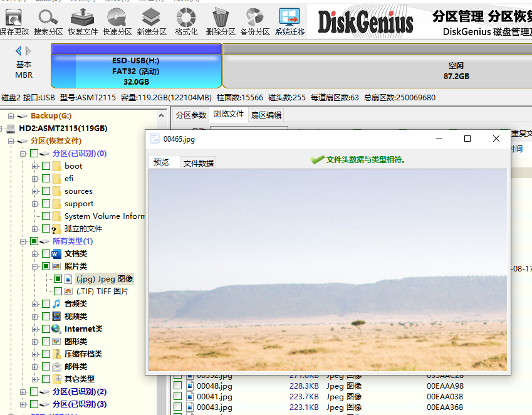The height and width of the screenshot is (415, 532).
Task: Switch to the 分区参数 tab
Action: click(190, 115)
